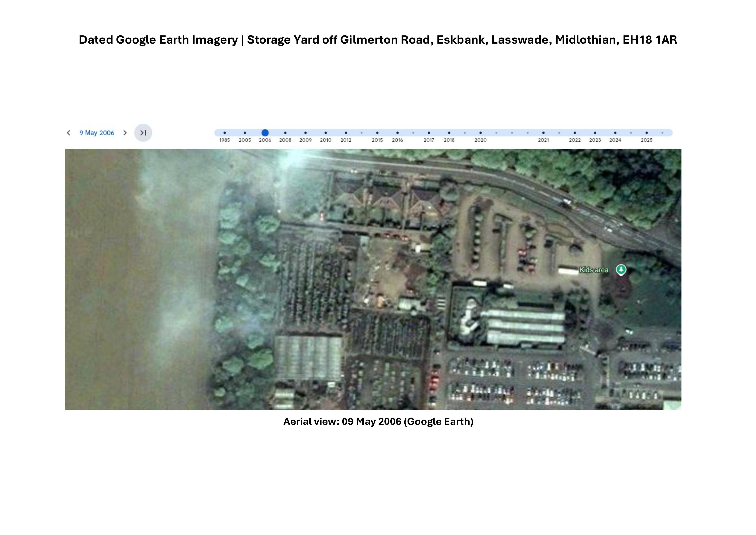Select the 2005 timeline marker

[x=245, y=133]
